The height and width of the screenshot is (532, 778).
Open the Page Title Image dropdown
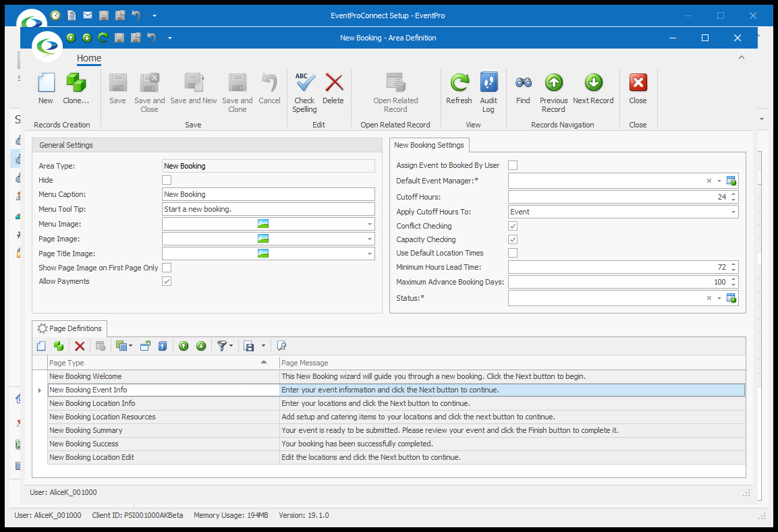(x=370, y=254)
